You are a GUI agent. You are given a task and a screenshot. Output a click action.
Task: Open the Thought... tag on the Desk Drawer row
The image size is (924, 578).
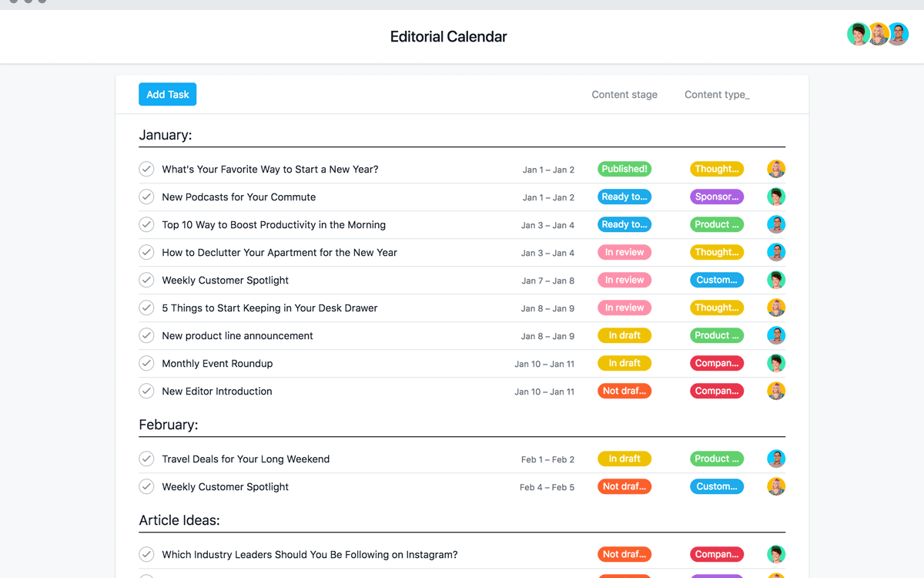click(x=717, y=307)
